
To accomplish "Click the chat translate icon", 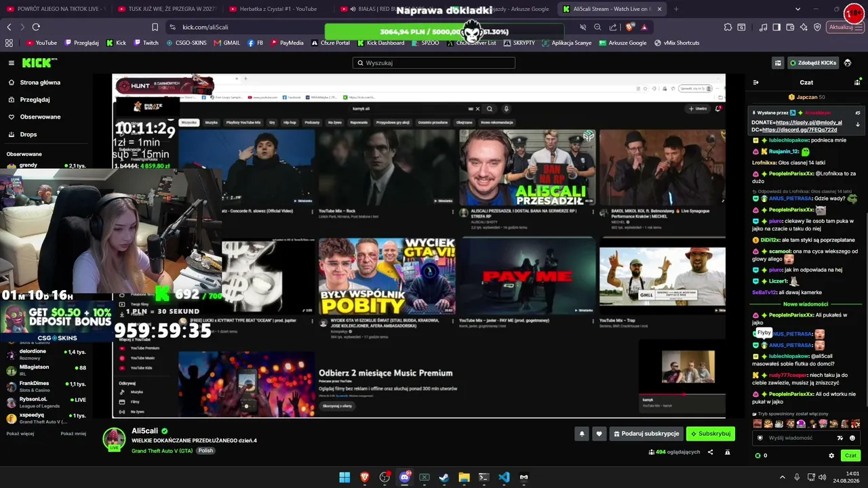I will pos(840,438).
